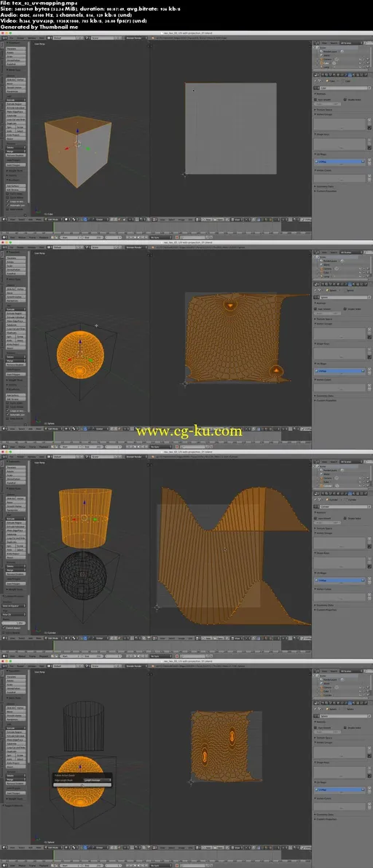This screenshot has height=868, width=373.
Task: Open the Timeline editor type icon in cube frame
Action: pyautogui.click(x=4, y=237)
